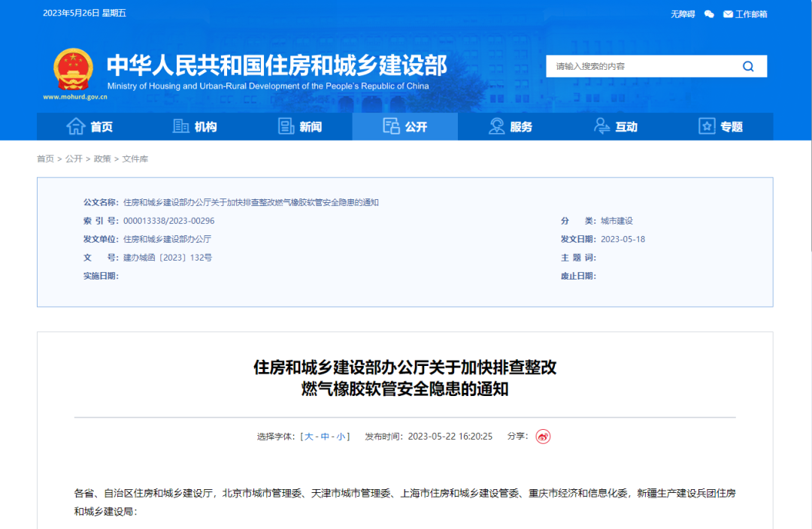The width and height of the screenshot is (812, 529).
Task: Click the publish time 2023-05-22 16:20:25
Action: (x=450, y=437)
